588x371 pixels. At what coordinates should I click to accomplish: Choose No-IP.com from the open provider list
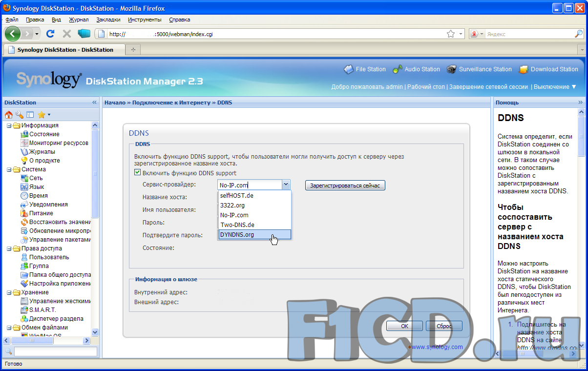pyautogui.click(x=255, y=215)
